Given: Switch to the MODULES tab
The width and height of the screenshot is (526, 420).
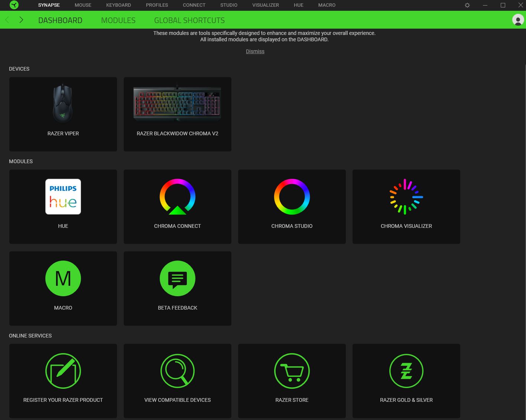Looking at the screenshot, I should tap(118, 20).
